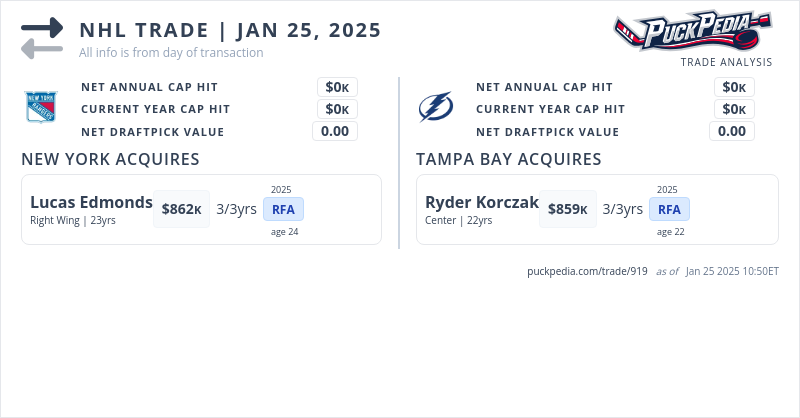Screen dimensions: 800x418
Task: Click Rangers net draft pick value 0.00
Action: (x=335, y=131)
